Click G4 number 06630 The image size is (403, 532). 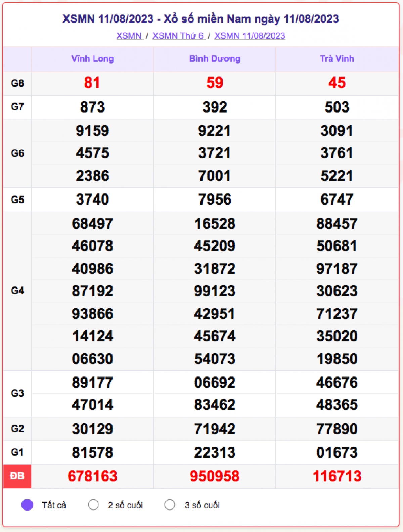tap(92, 359)
